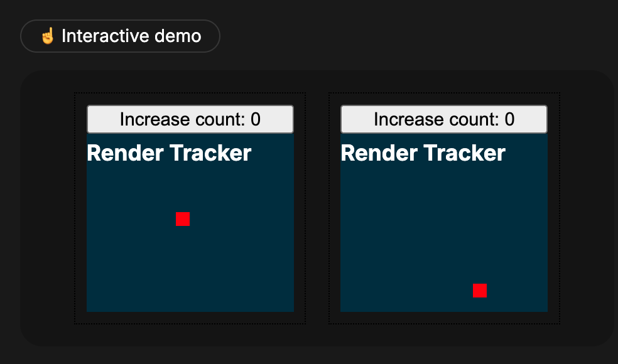Click the count number 0 on right button
The image size is (618, 364).
pos(509,119)
